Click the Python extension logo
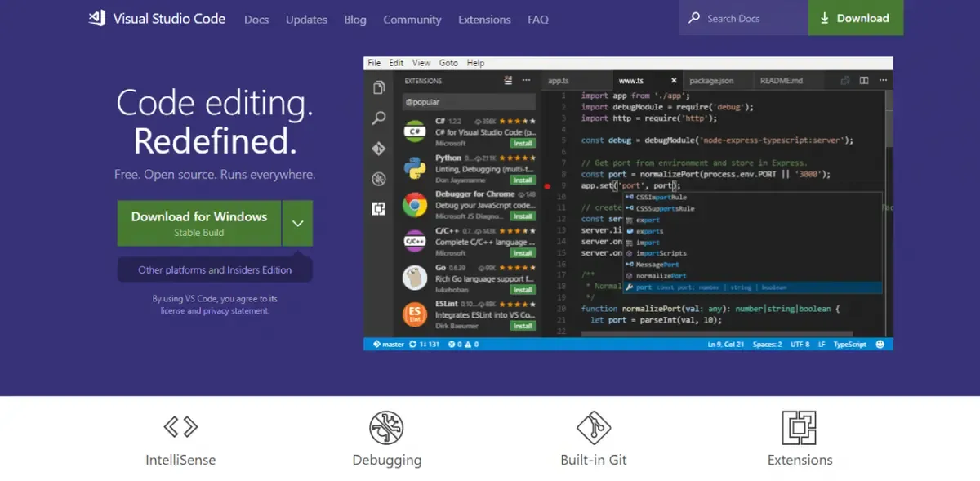This screenshot has width=980, height=481. (x=415, y=168)
